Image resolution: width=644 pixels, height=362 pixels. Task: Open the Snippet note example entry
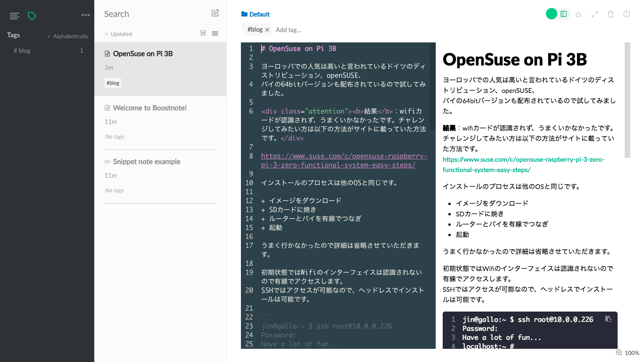point(160,177)
